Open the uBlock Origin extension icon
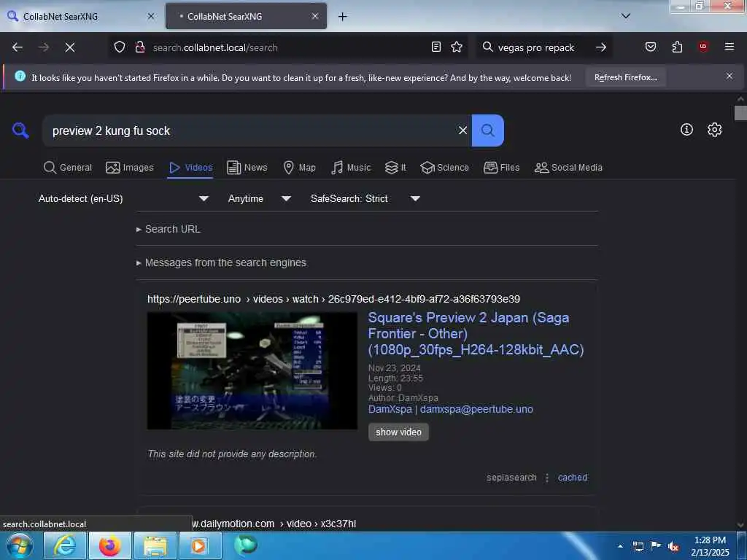747x560 pixels. click(703, 47)
